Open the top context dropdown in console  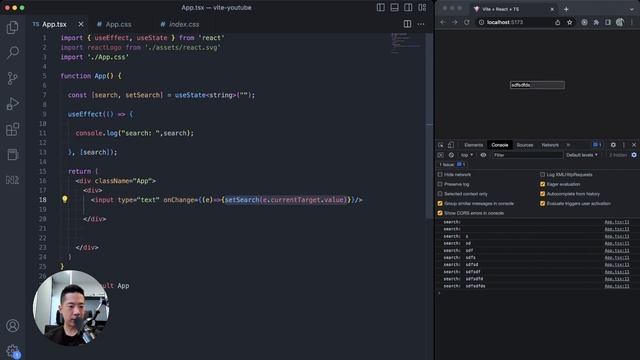[x=467, y=155]
